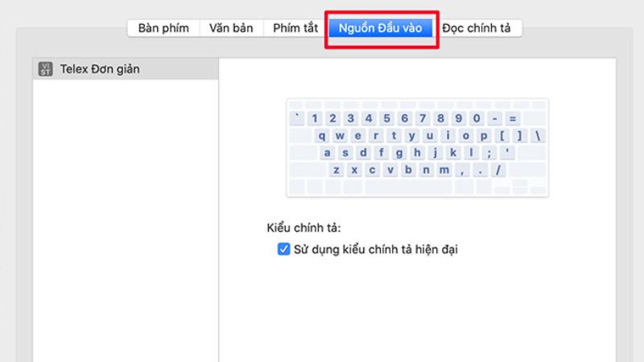Click the left bracket key on the preview

(x=502, y=135)
